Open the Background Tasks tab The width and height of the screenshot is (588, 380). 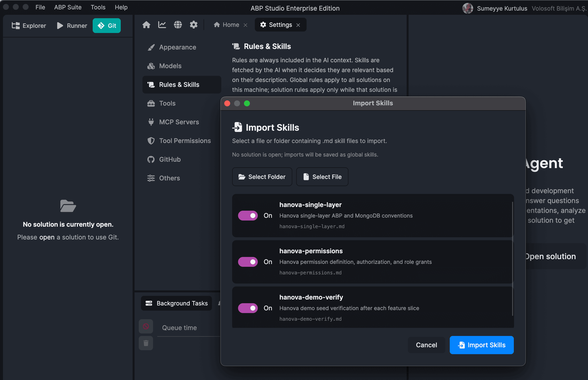pyautogui.click(x=177, y=303)
